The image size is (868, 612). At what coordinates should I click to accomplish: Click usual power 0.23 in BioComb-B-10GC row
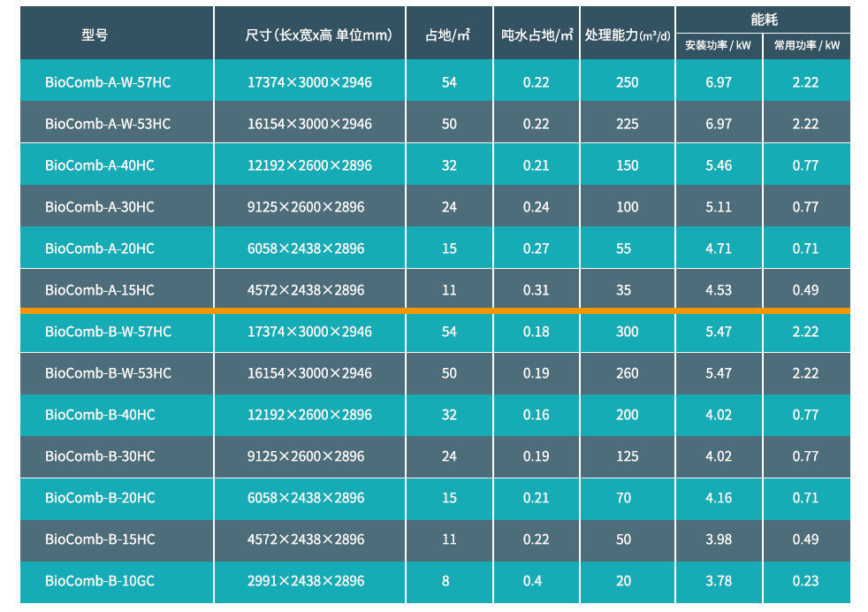coord(805,580)
